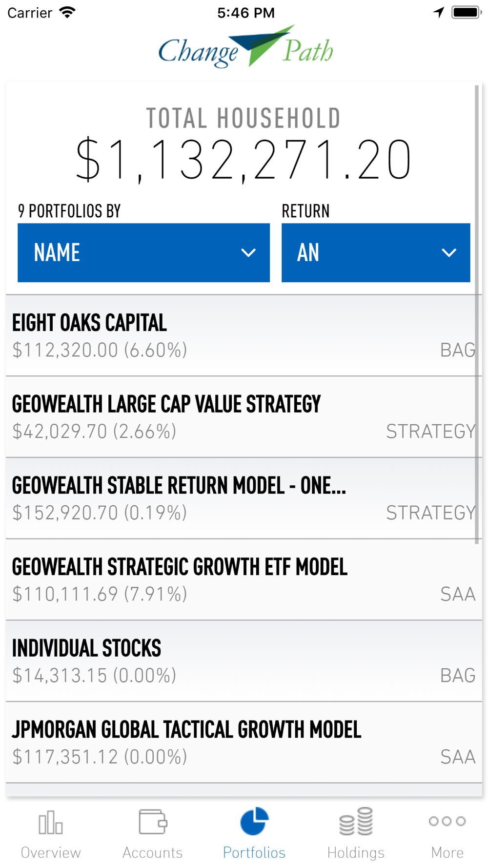The height and width of the screenshot is (868, 488).
Task: Tap the battery status icon
Action: tap(467, 12)
